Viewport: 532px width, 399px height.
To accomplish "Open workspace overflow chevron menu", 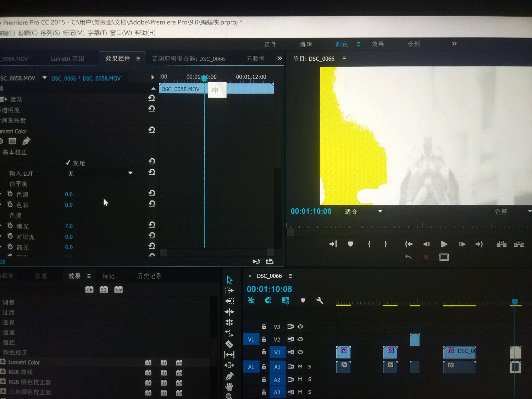I will click(x=454, y=44).
